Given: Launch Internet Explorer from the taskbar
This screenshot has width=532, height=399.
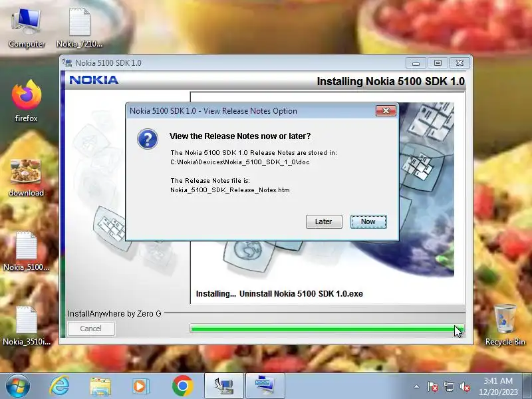Looking at the screenshot, I should [x=60, y=386].
